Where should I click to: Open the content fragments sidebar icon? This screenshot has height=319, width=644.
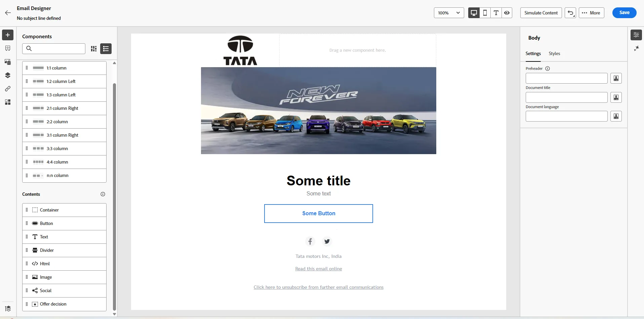click(x=8, y=48)
